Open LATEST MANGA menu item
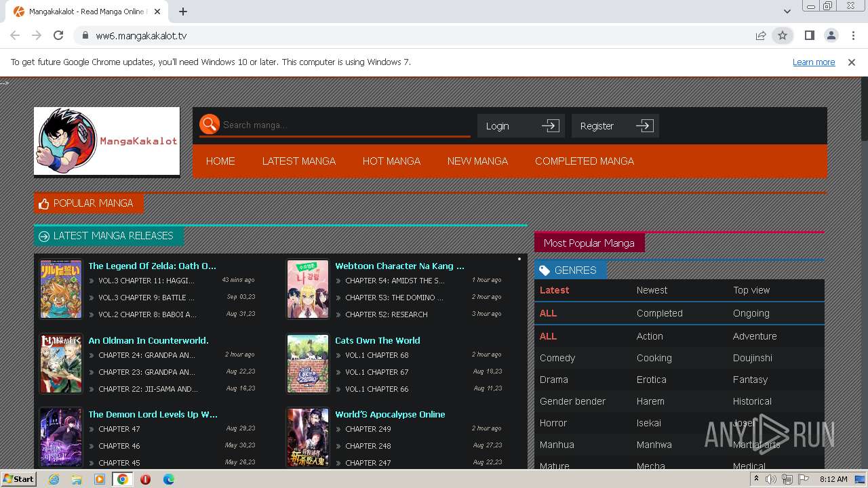The width and height of the screenshot is (868, 488). coord(299,161)
